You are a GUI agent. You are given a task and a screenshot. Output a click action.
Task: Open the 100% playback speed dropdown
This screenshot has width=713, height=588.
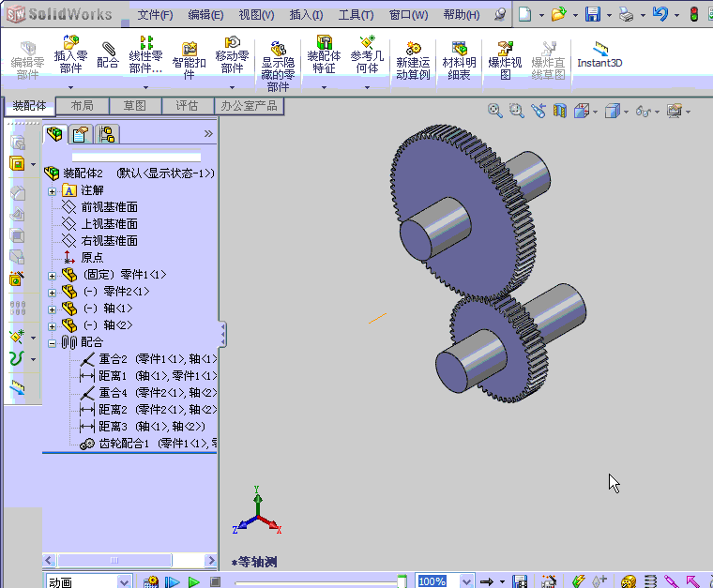pos(466,581)
